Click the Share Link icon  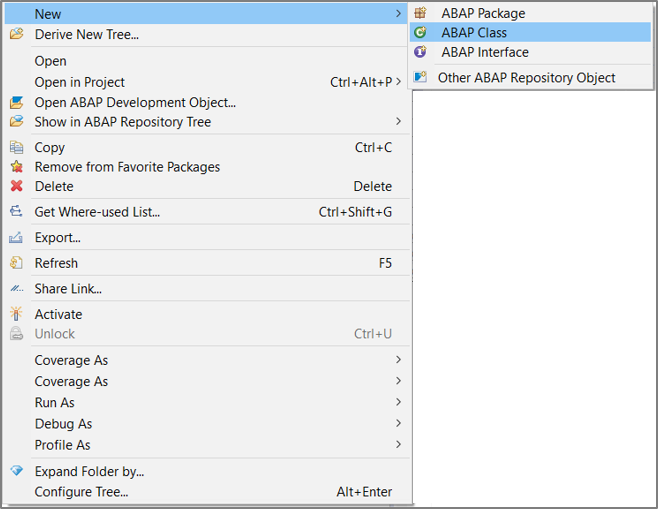[x=16, y=289]
